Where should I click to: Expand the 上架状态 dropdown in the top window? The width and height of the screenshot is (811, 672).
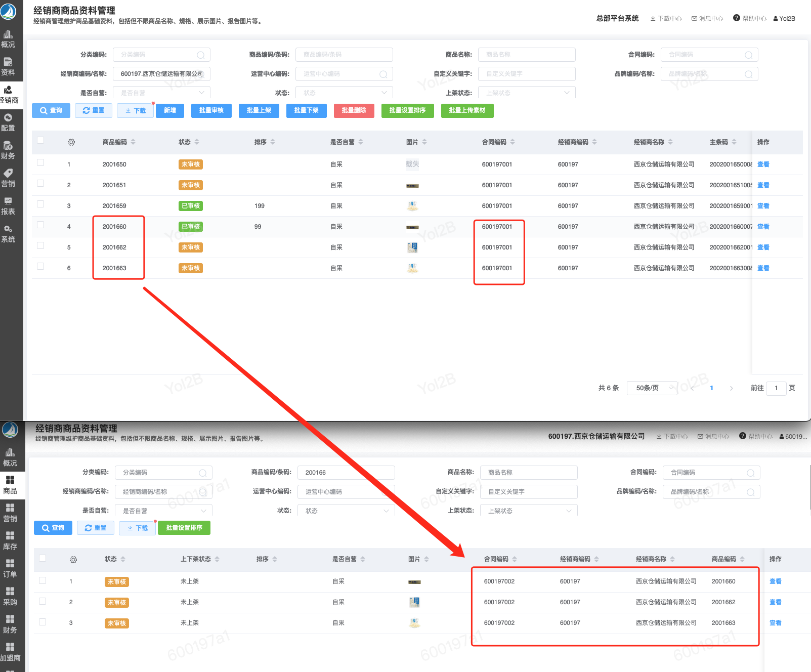tap(527, 93)
